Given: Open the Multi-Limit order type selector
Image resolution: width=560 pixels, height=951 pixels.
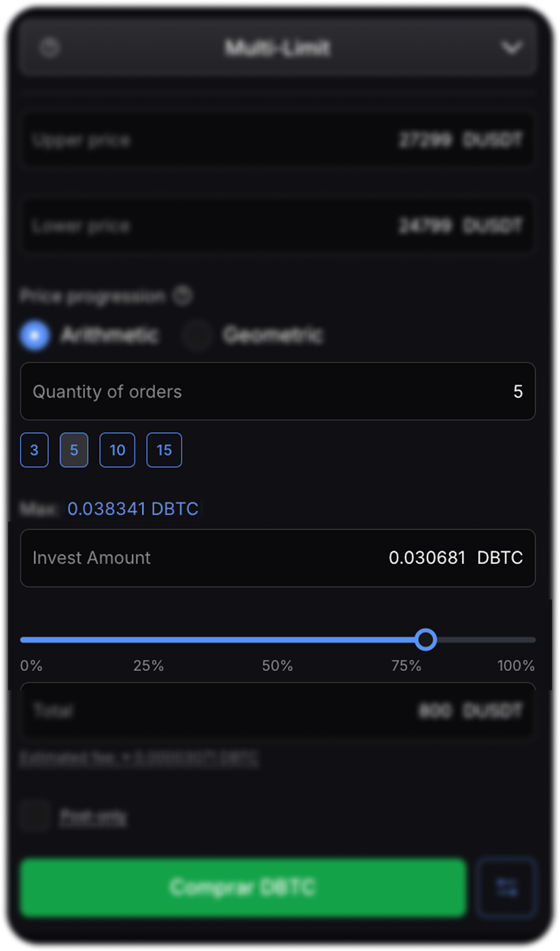Looking at the screenshot, I should (277, 48).
